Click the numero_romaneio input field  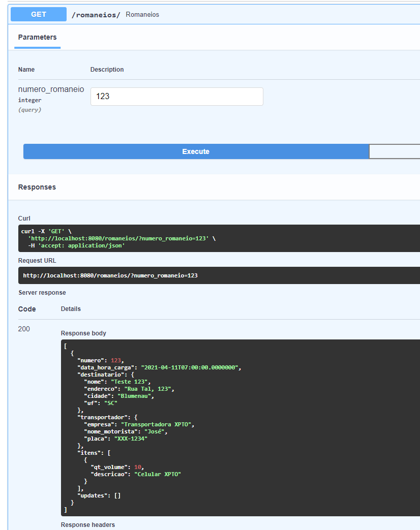(177, 97)
